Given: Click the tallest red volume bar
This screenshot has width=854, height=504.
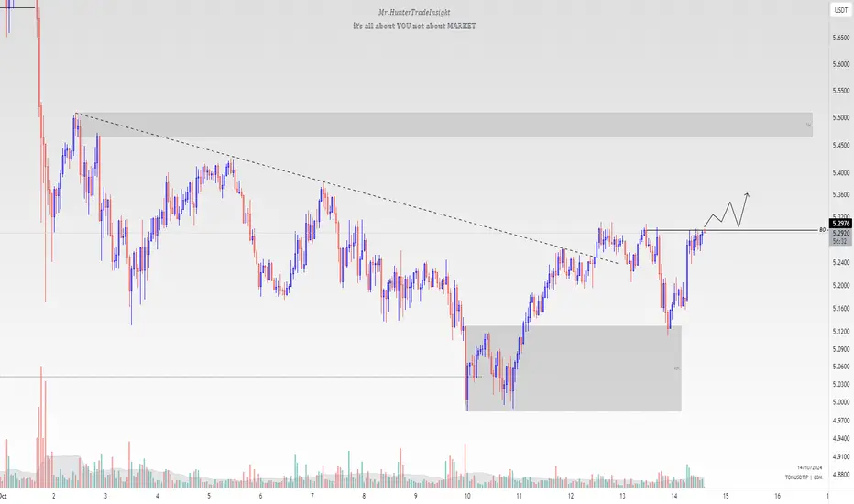Looking at the screenshot, I should [x=41, y=427].
